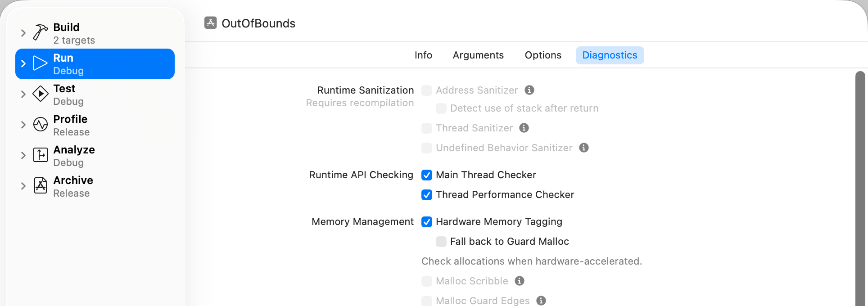The image size is (868, 306).
Task: Click the Analyze icon in sidebar
Action: pyautogui.click(x=40, y=155)
